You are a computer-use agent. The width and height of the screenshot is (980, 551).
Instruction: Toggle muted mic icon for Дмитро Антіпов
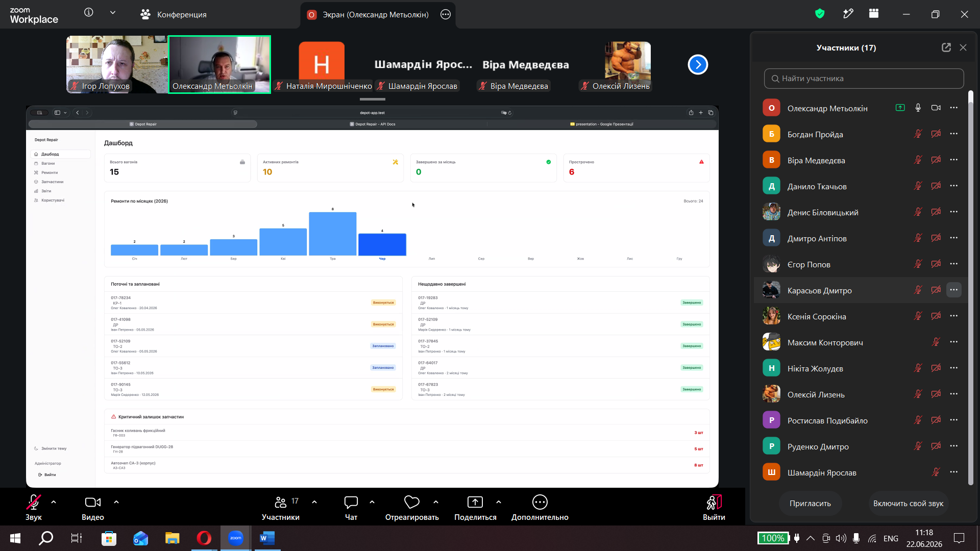[918, 238]
